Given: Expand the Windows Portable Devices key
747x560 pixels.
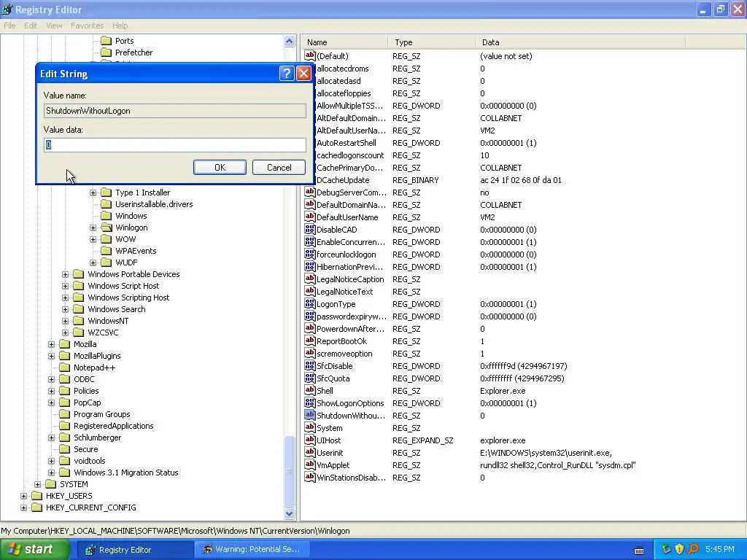Looking at the screenshot, I should coord(65,274).
